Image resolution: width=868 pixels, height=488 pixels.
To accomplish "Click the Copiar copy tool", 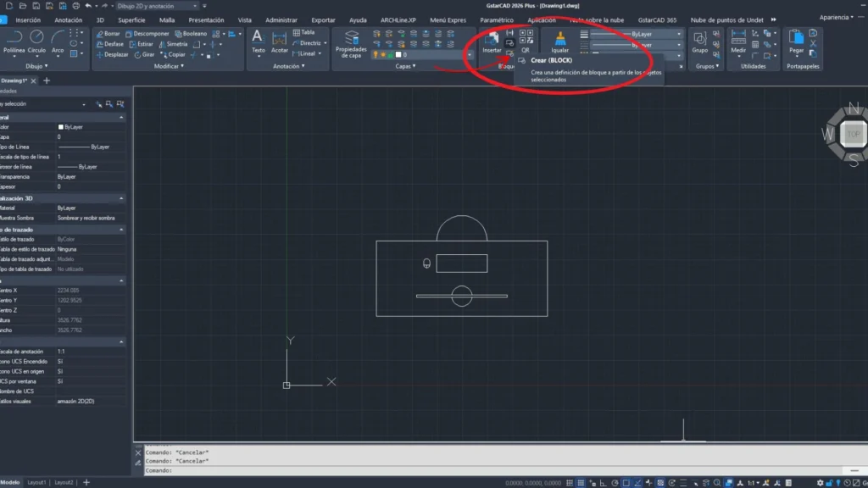I will tap(173, 55).
